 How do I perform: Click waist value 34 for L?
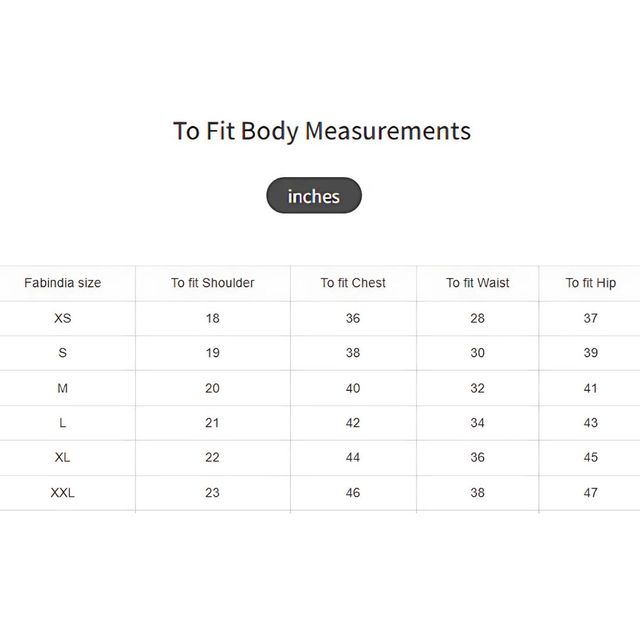(x=478, y=422)
